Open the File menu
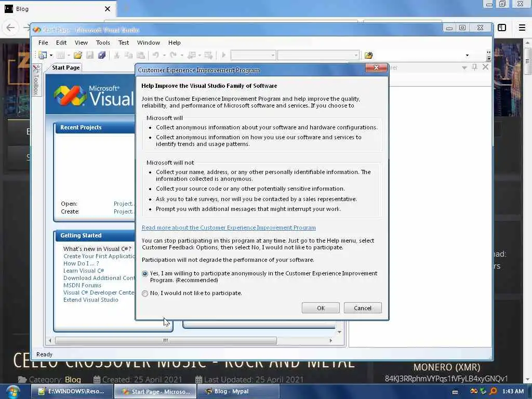The height and width of the screenshot is (399, 532). point(43,43)
